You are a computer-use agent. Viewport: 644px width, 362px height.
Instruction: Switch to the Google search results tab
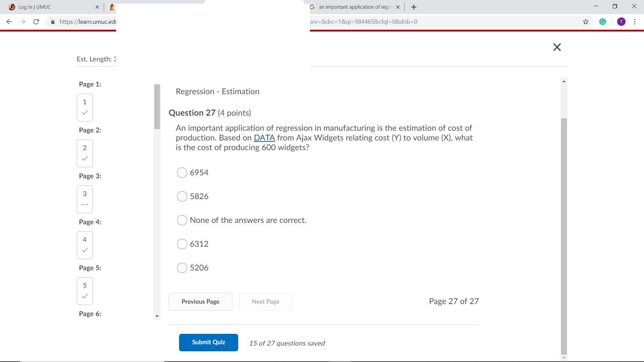click(x=352, y=7)
